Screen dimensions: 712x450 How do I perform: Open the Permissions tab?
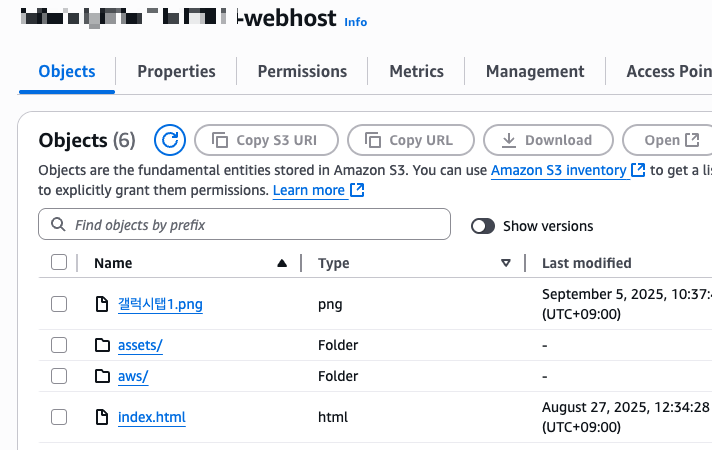pyautogui.click(x=302, y=71)
